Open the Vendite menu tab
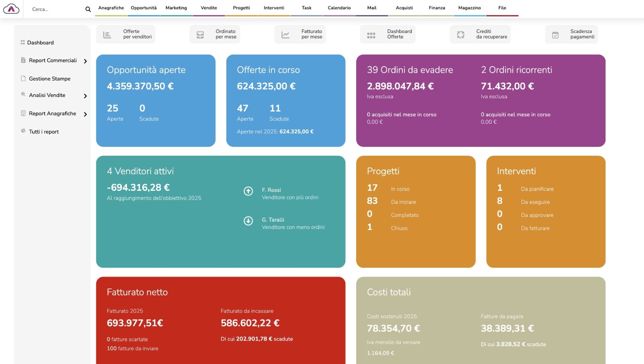This screenshot has height=364, width=644. (x=209, y=8)
